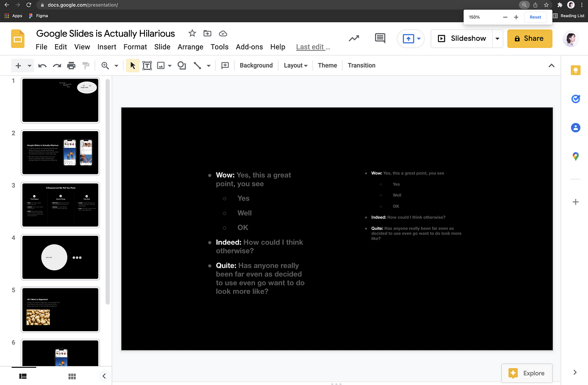This screenshot has height=385, width=588.
Task: Click the Theme button
Action: (328, 66)
